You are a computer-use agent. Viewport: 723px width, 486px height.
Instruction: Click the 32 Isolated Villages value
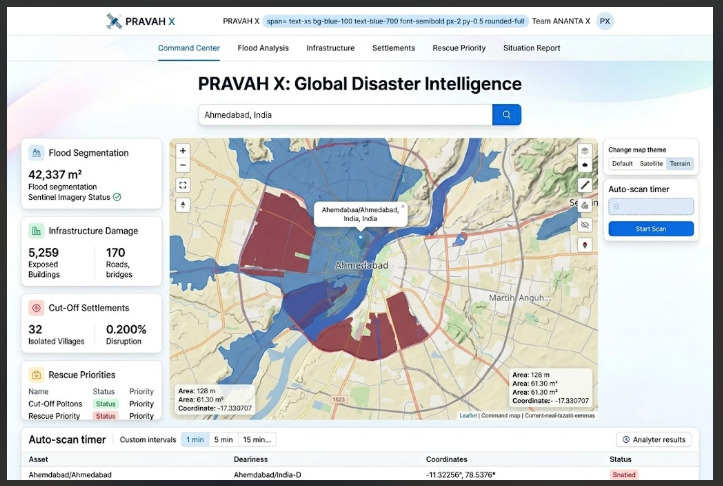point(35,329)
